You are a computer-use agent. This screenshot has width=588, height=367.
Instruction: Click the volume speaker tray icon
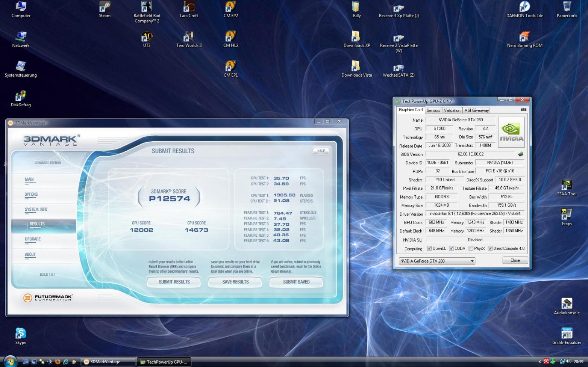point(568,362)
